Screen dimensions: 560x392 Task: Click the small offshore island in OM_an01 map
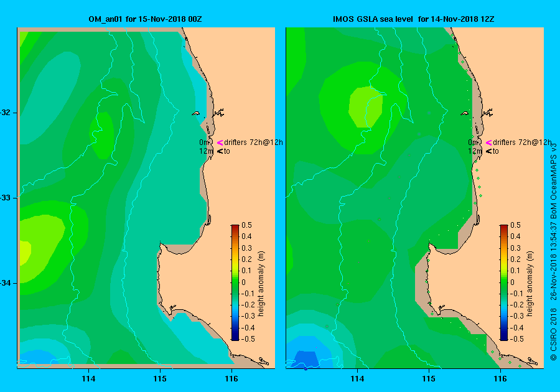pos(196,113)
